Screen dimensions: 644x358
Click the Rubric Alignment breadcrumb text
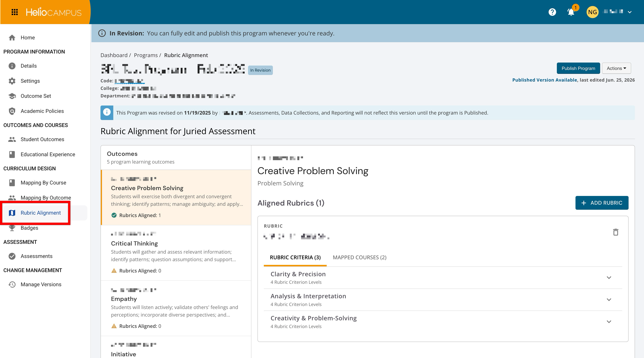[186, 55]
